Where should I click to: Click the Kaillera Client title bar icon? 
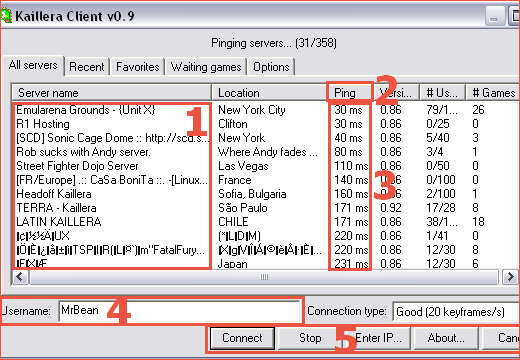click(6, 16)
